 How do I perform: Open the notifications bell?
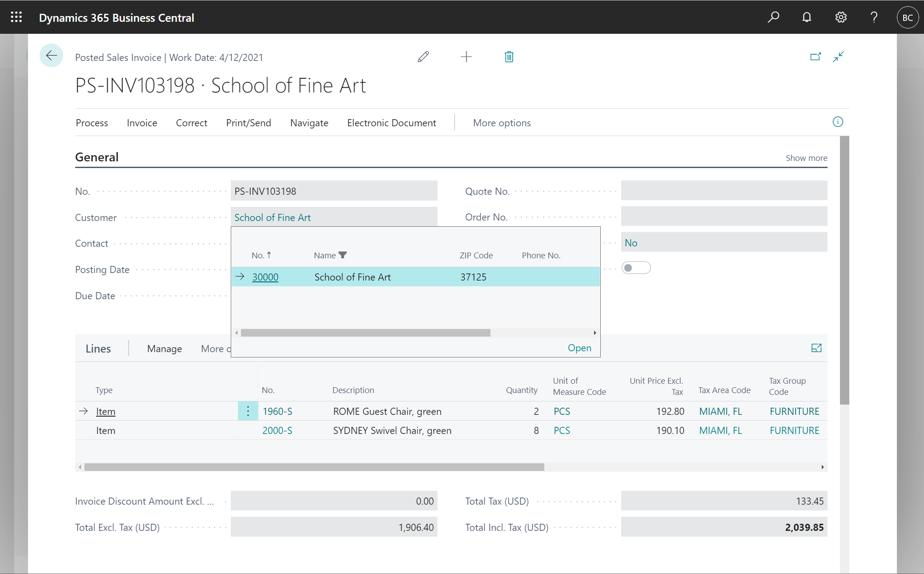click(807, 17)
